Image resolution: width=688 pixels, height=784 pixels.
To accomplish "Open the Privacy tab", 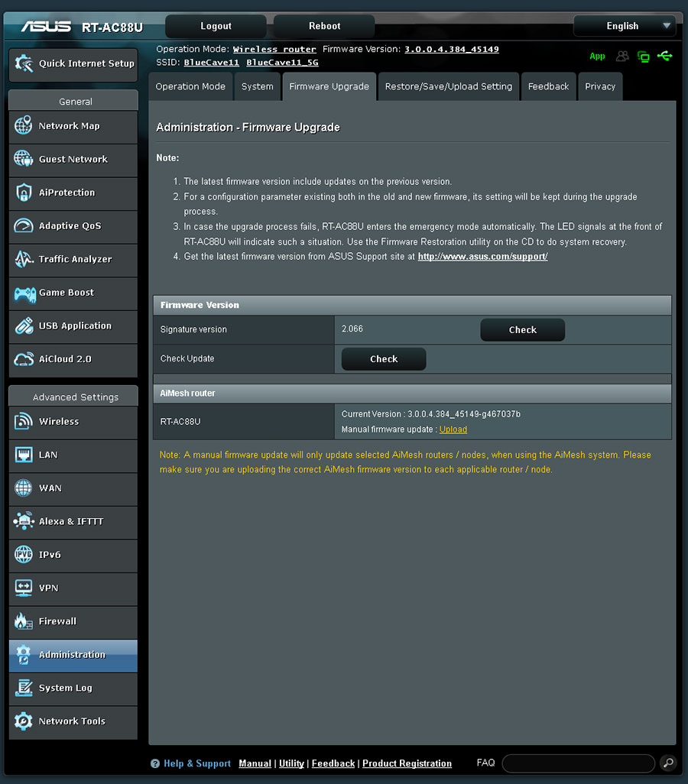I will (x=600, y=86).
